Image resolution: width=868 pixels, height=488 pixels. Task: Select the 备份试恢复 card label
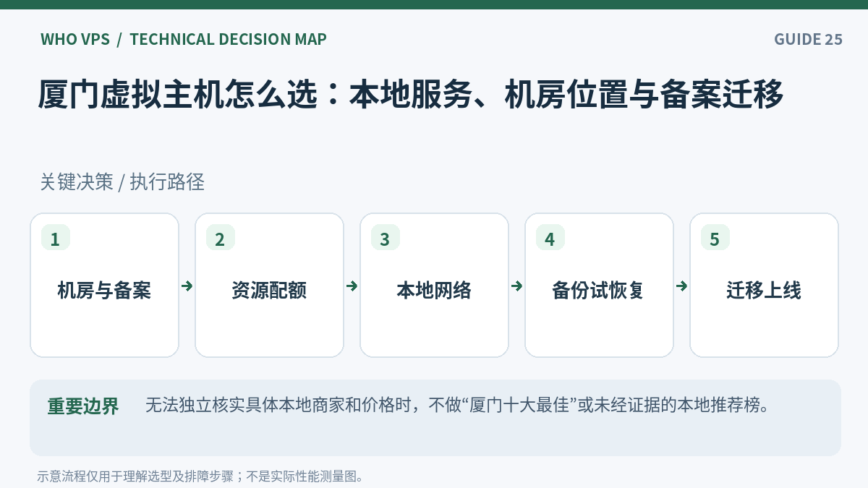pyautogui.click(x=598, y=291)
